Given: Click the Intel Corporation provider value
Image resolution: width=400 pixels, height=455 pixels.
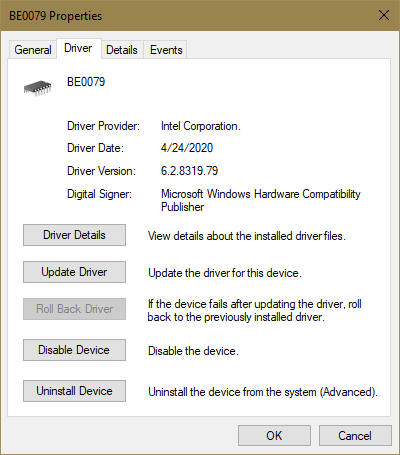Looking at the screenshot, I should (x=201, y=126).
